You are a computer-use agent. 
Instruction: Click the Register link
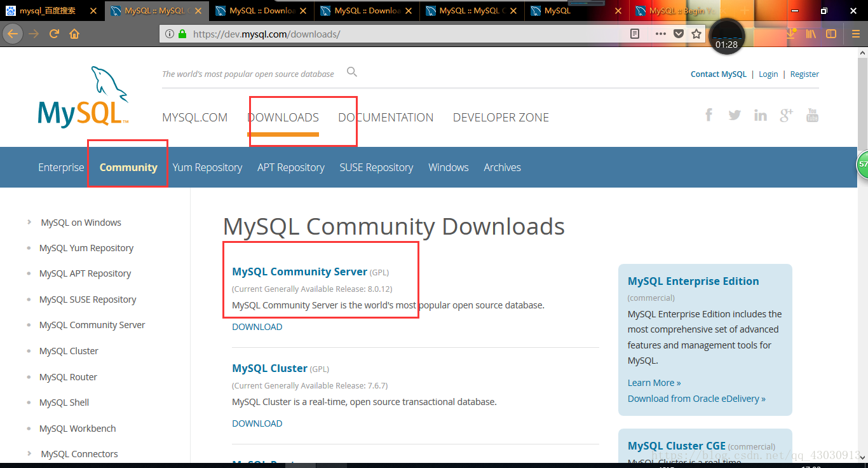pyautogui.click(x=804, y=74)
